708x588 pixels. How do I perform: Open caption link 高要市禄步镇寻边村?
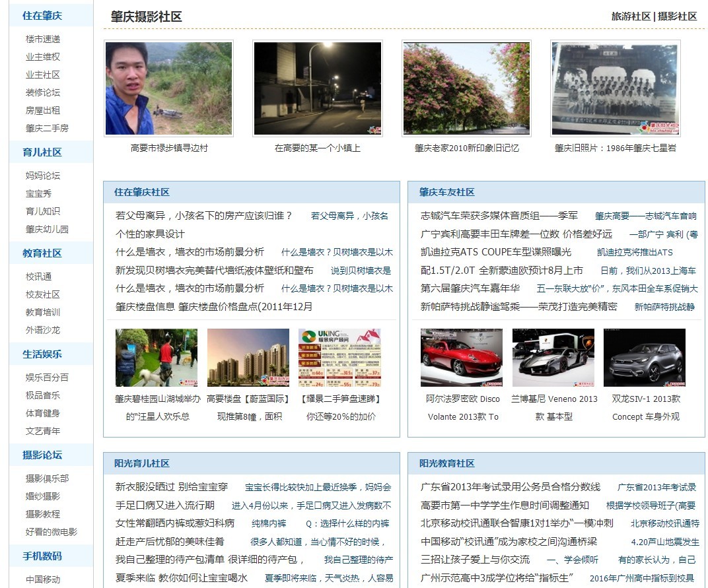pos(169,148)
